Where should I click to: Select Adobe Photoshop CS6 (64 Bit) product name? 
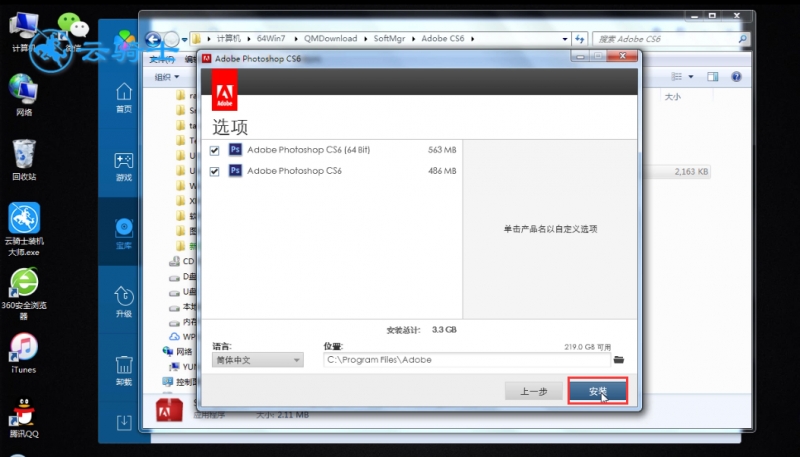click(309, 149)
